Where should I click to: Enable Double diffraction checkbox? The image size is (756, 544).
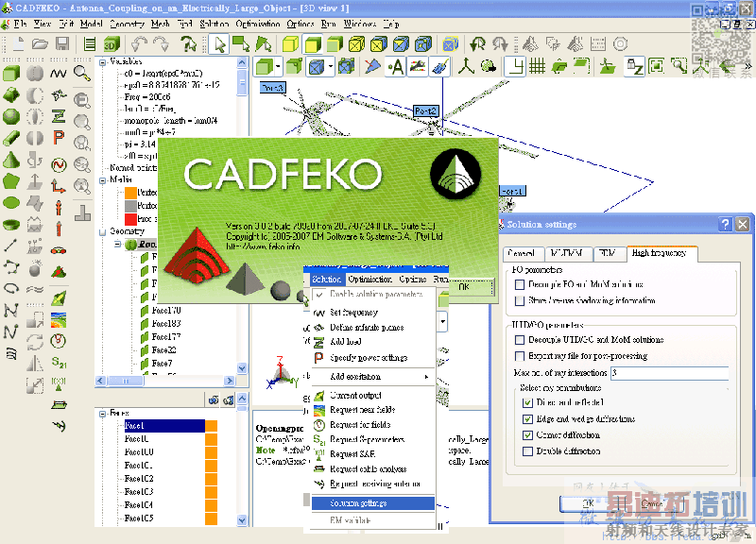tap(527, 451)
